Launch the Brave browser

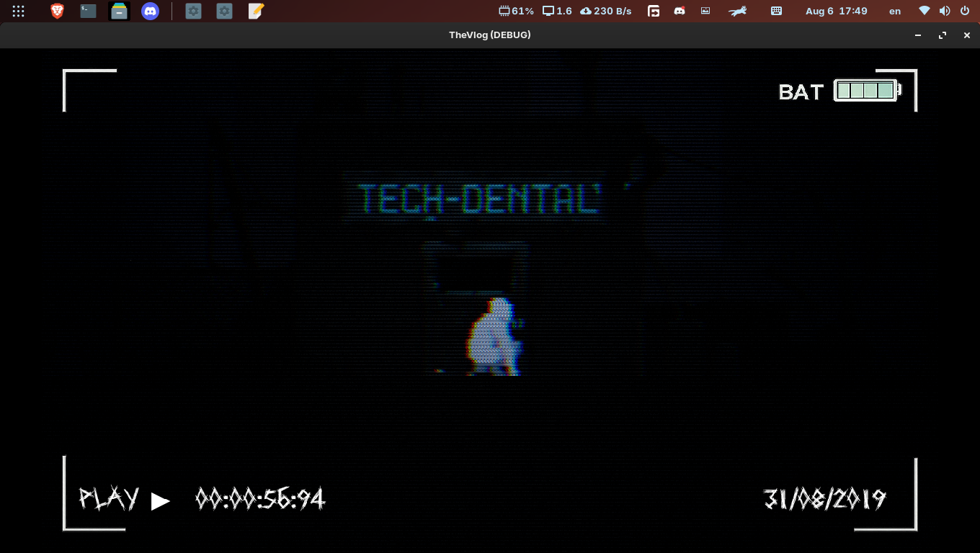[x=57, y=11]
